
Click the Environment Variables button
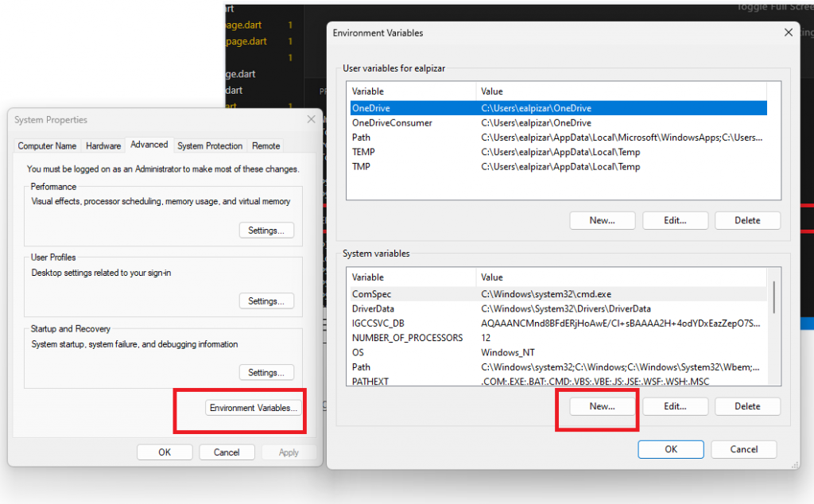point(253,408)
